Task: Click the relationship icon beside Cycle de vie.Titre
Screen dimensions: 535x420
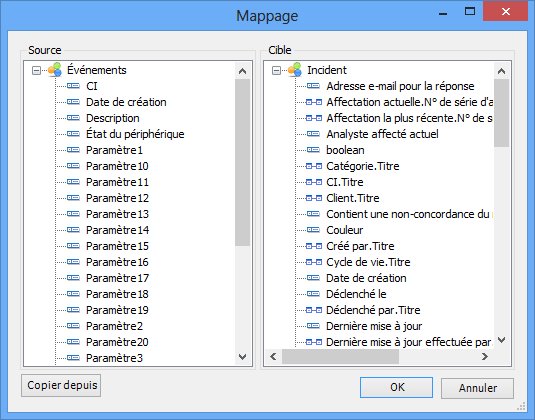Action: click(314, 262)
